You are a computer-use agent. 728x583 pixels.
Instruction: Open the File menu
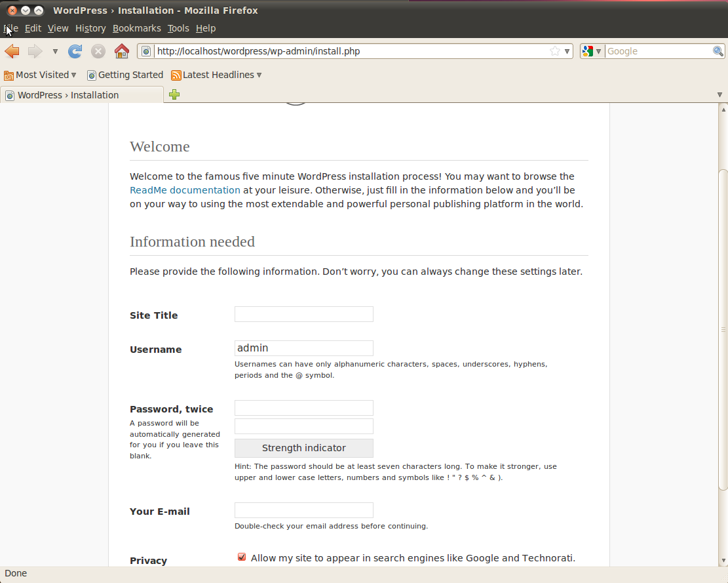click(x=11, y=28)
